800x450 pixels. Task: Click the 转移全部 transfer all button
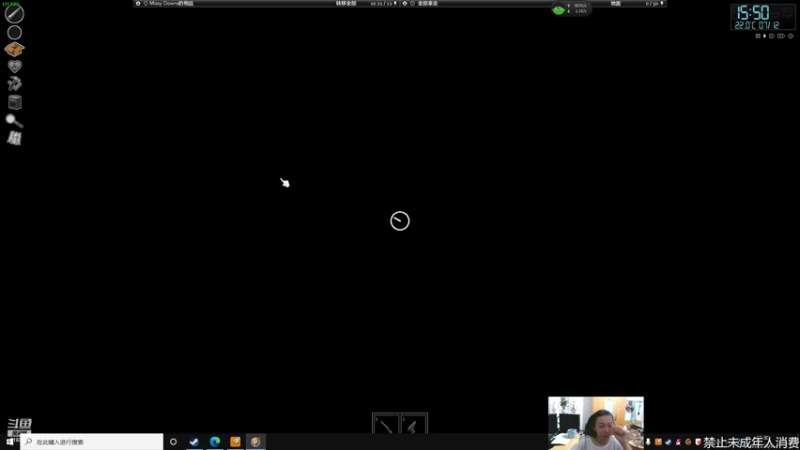coord(346,4)
